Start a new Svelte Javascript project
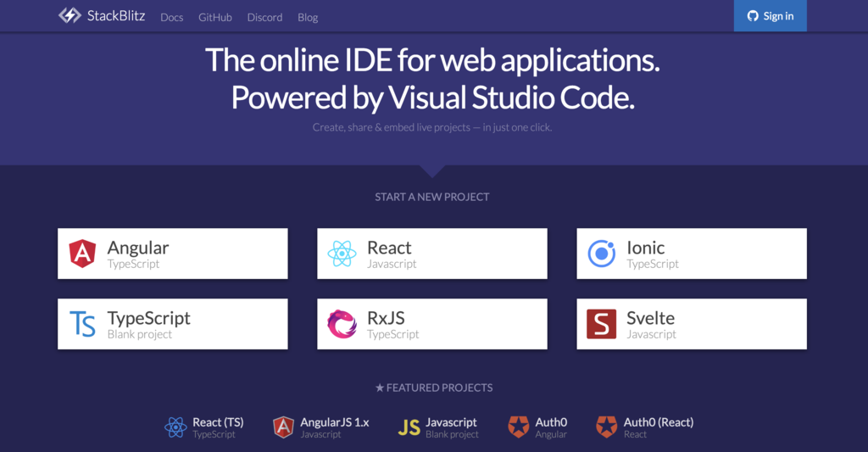 pos(692,324)
